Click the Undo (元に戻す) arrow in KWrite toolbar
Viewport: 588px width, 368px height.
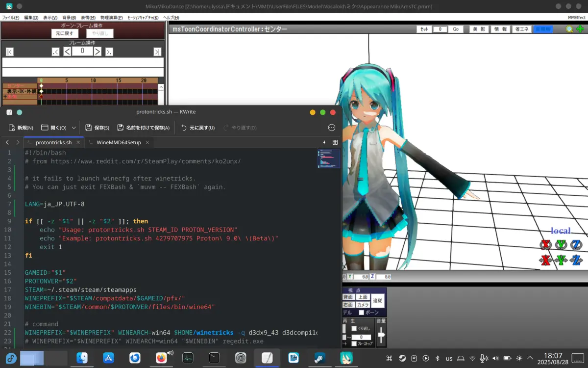click(x=184, y=128)
